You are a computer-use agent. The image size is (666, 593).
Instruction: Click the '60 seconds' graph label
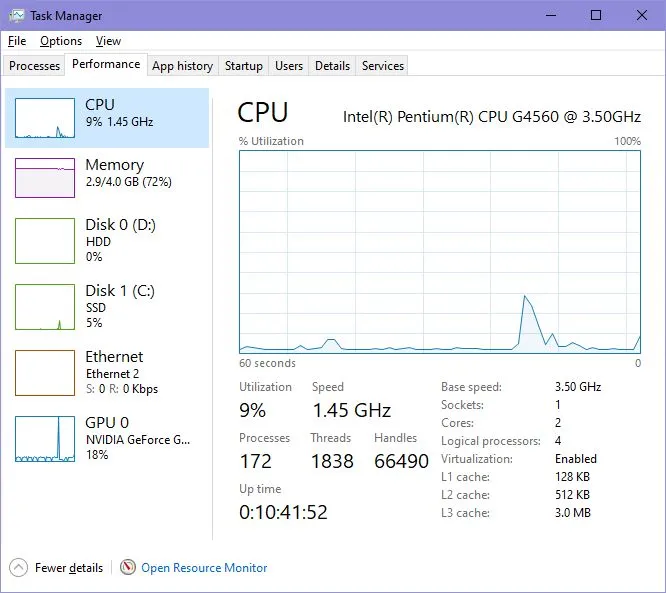[267, 364]
